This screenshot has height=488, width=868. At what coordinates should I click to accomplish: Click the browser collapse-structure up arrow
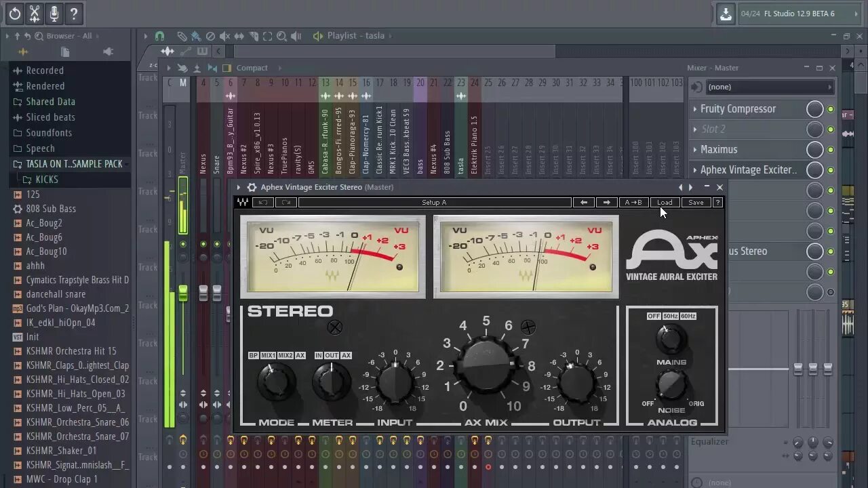coord(17,36)
